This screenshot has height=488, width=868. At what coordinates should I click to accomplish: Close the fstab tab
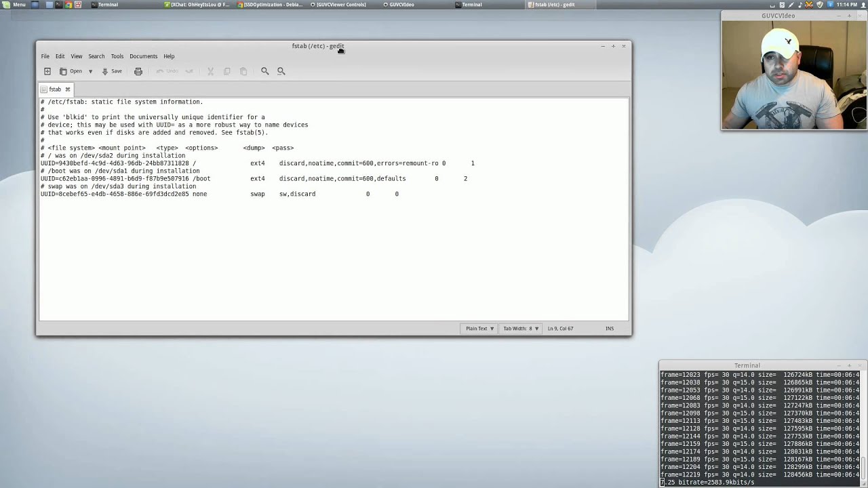(x=67, y=89)
